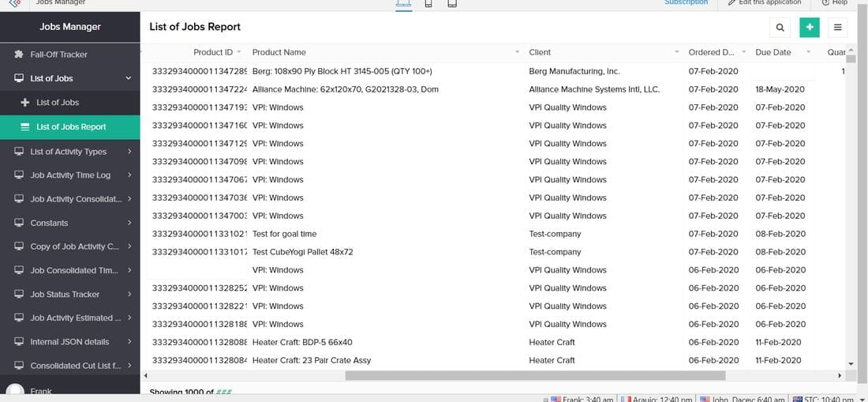Expand the Constants chevron

129,223
